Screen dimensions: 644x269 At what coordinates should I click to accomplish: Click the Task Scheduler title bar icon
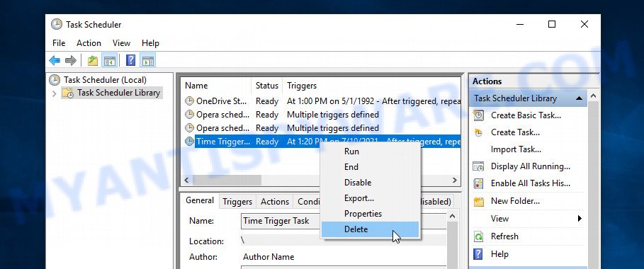(x=57, y=24)
